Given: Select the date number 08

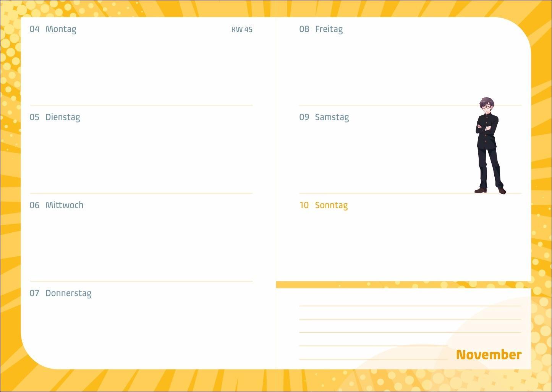Looking at the screenshot, I should 304,29.
